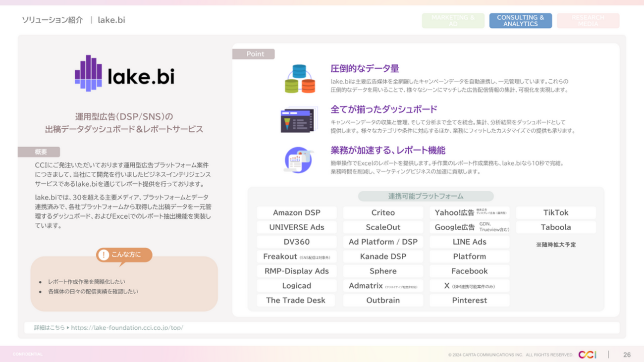Image resolution: width=644 pixels, height=362 pixels.
Task: Click the page number 26
Action: (x=627, y=355)
